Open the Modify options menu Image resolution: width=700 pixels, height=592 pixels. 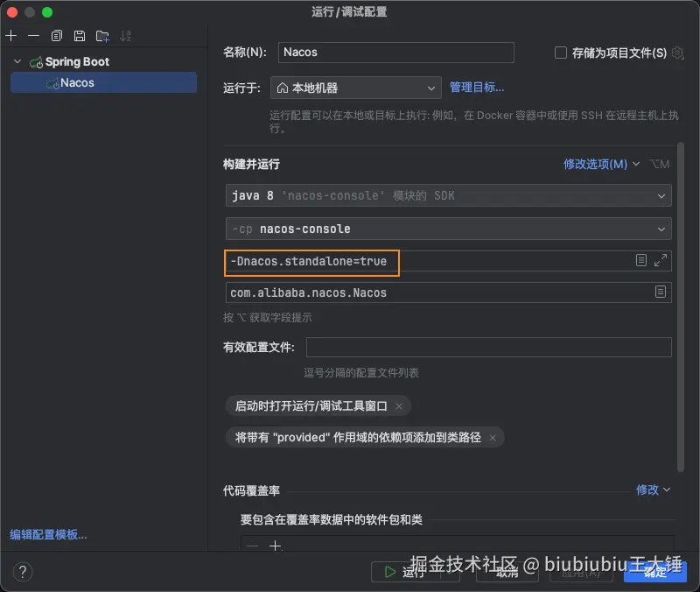601,164
